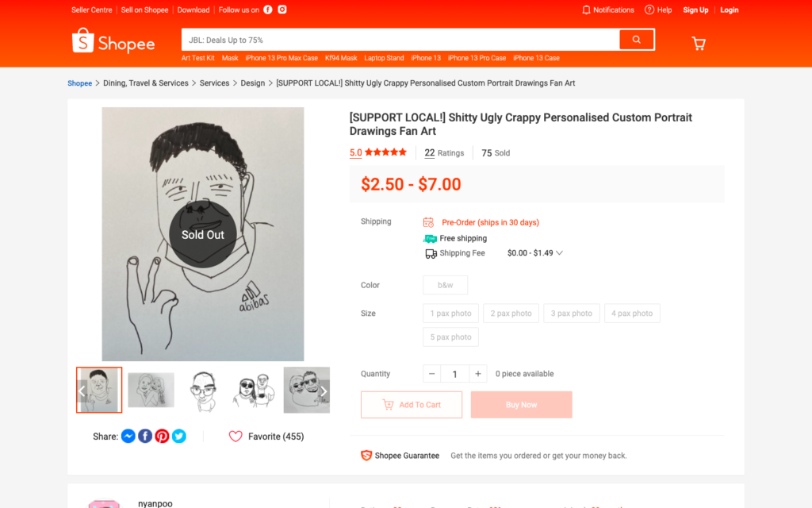Image resolution: width=812 pixels, height=508 pixels.
Task: Click the Notifications bell icon
Action: pos(588,10)
